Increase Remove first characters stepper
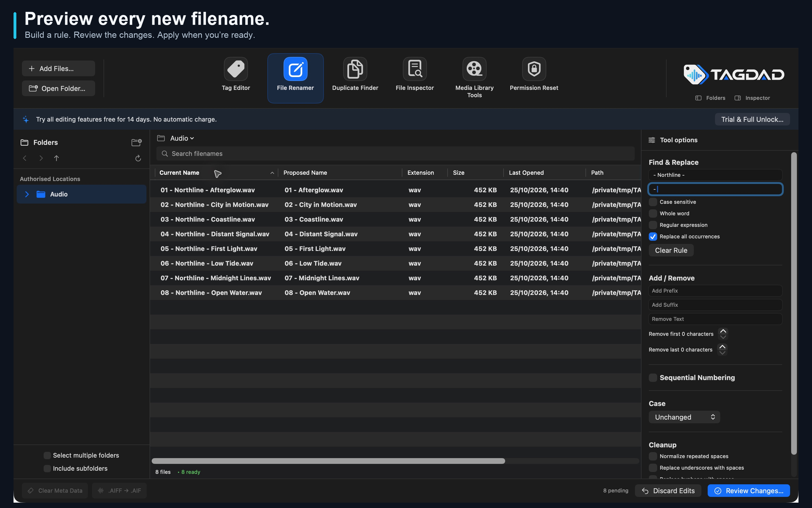Image resolution: width=812 pixels, height=508 pixels. [723, 331]
